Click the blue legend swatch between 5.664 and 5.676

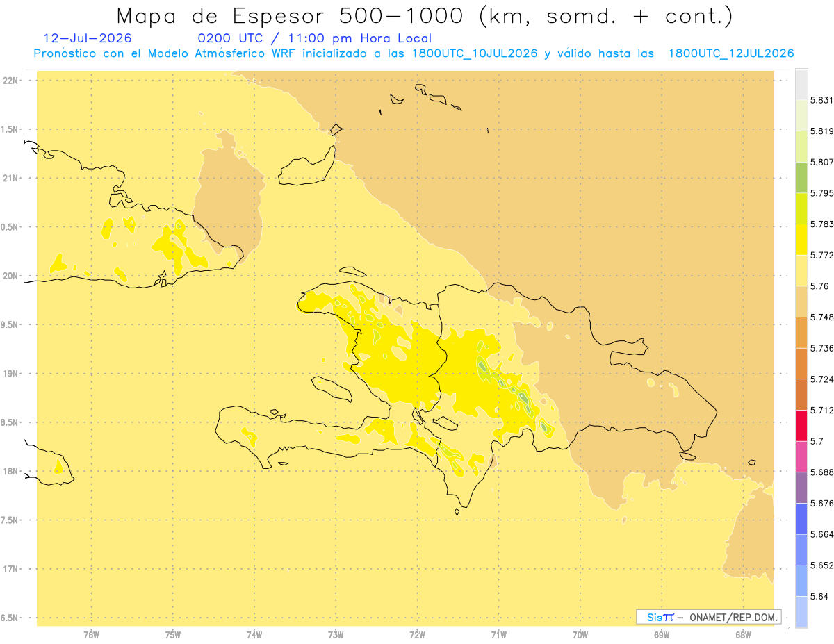pyautogui.click(x=801, y=519)
